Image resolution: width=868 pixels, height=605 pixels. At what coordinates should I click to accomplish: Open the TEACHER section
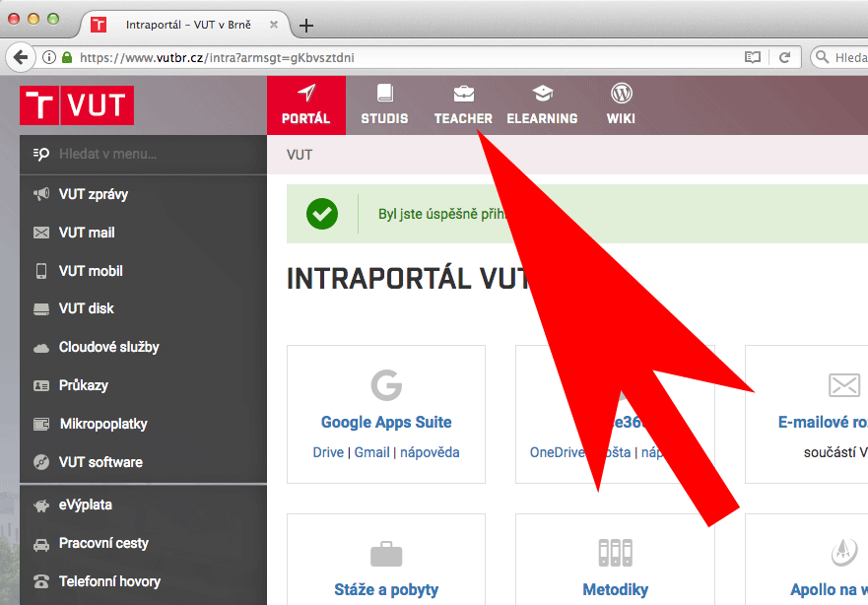(x=463, y=105)
